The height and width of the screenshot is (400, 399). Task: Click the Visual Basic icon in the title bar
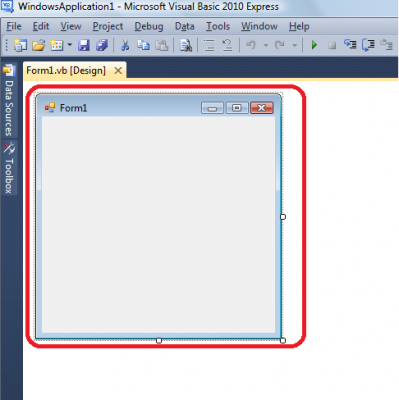[7, 6]
